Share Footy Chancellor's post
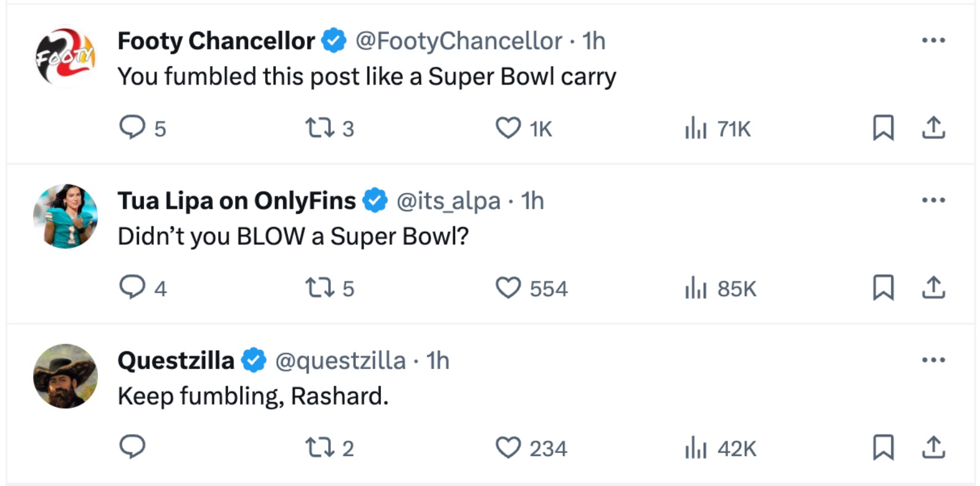Image resolution: width=980 pixels, height=486 pixels. click(x=933, y=128)
